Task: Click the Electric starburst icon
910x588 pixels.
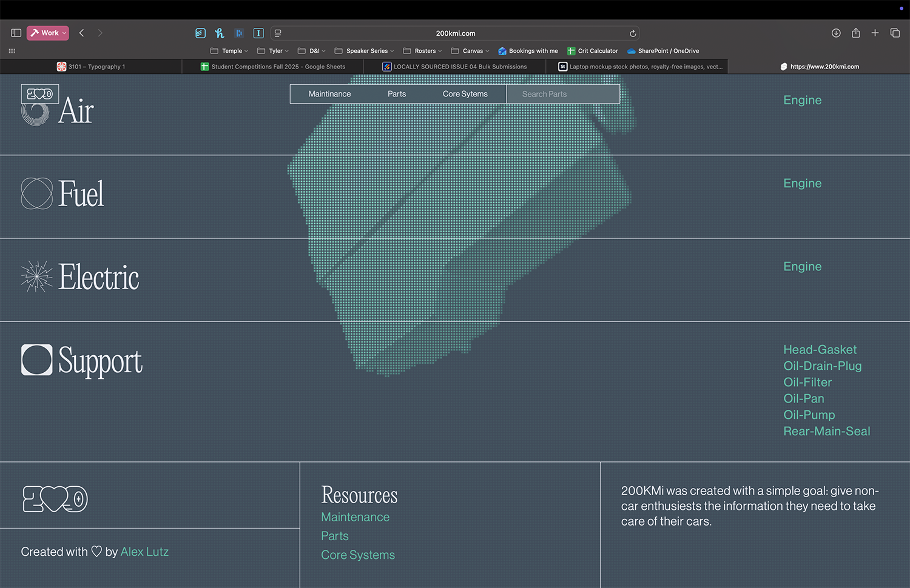Action: (37, 277)
